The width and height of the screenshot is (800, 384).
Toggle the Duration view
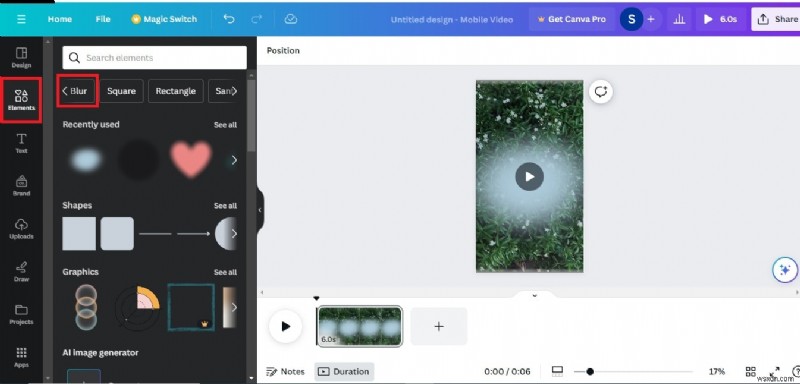click(x=344, y=372)
